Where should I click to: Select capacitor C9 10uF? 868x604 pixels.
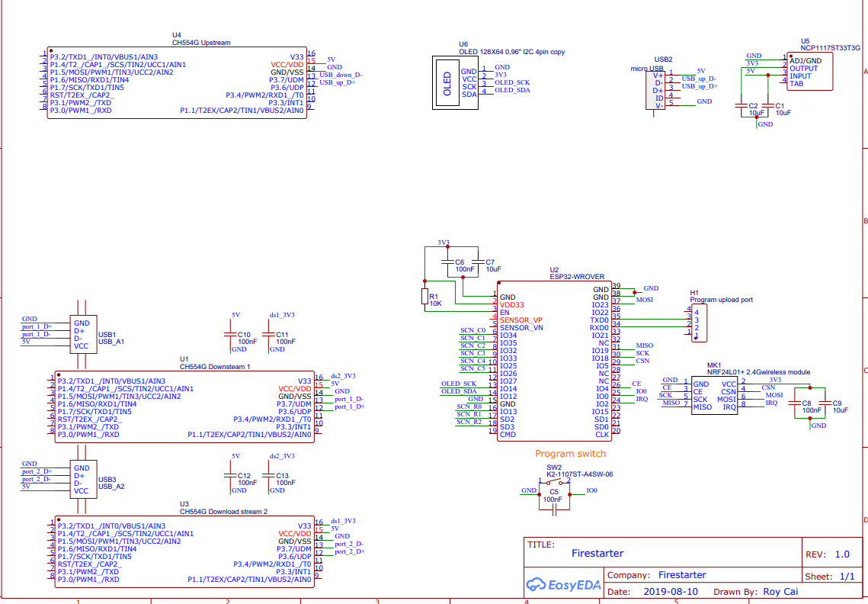pyautogui.click(x=825, y=403)
